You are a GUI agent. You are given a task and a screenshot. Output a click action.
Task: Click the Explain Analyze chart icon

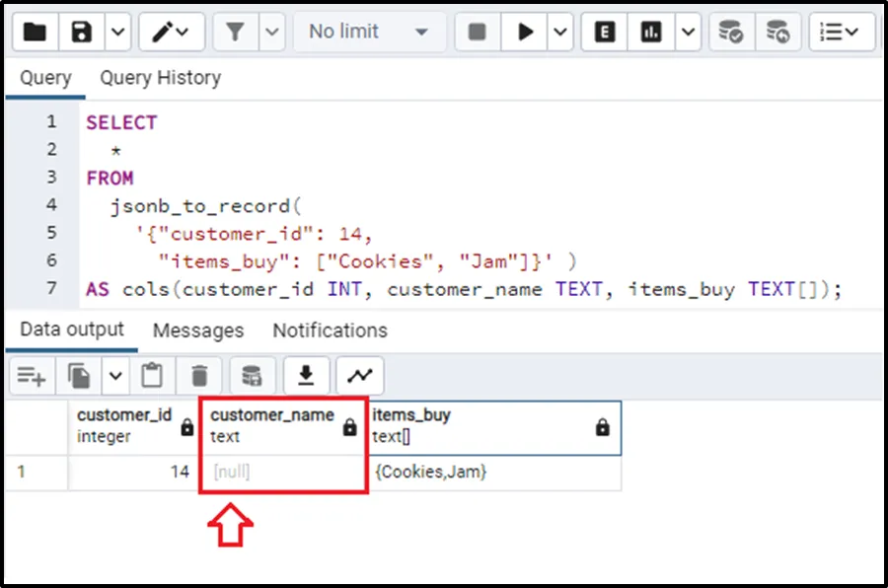(652, 33)
